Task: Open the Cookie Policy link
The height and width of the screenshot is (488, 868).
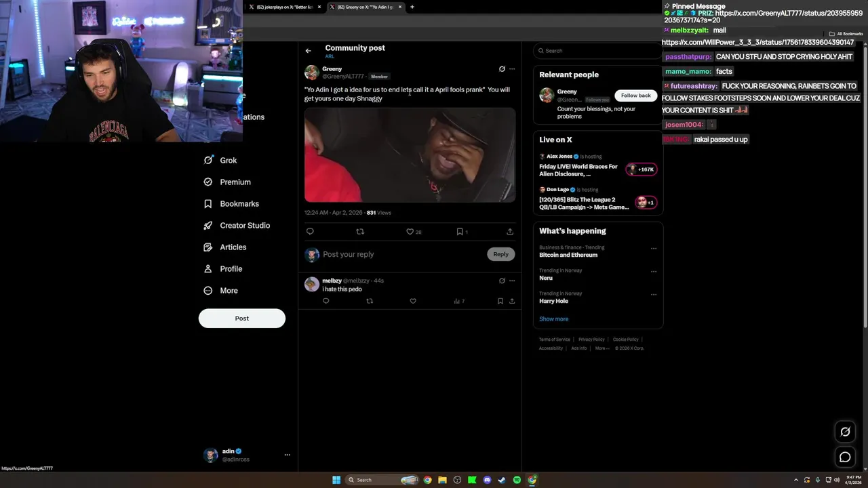Action: click(625, 340)
